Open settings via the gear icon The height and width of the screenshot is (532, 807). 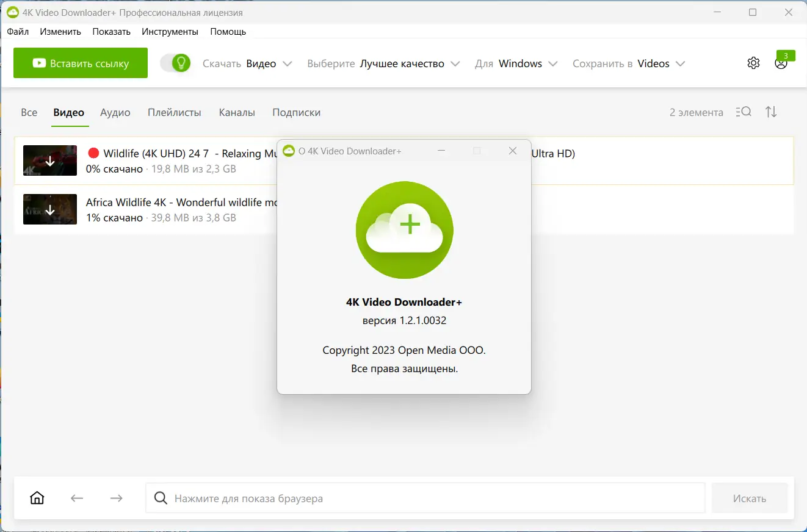tap(753, 63)
